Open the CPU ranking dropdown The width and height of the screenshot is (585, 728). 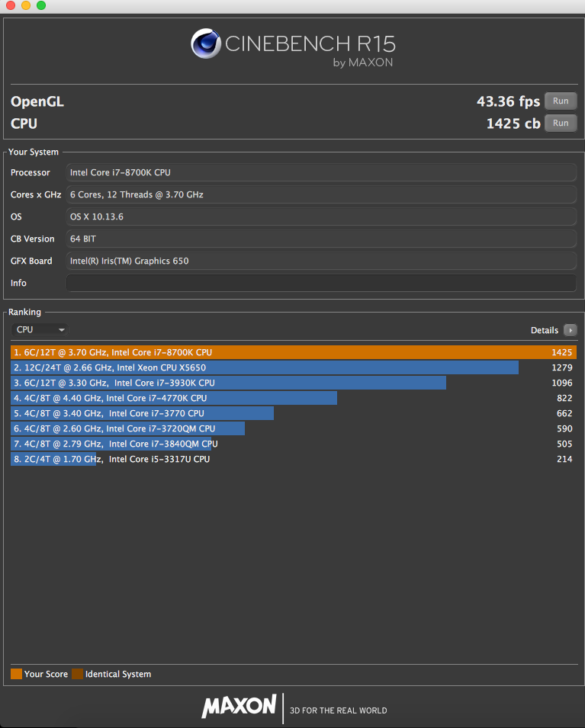pos(40,329)
